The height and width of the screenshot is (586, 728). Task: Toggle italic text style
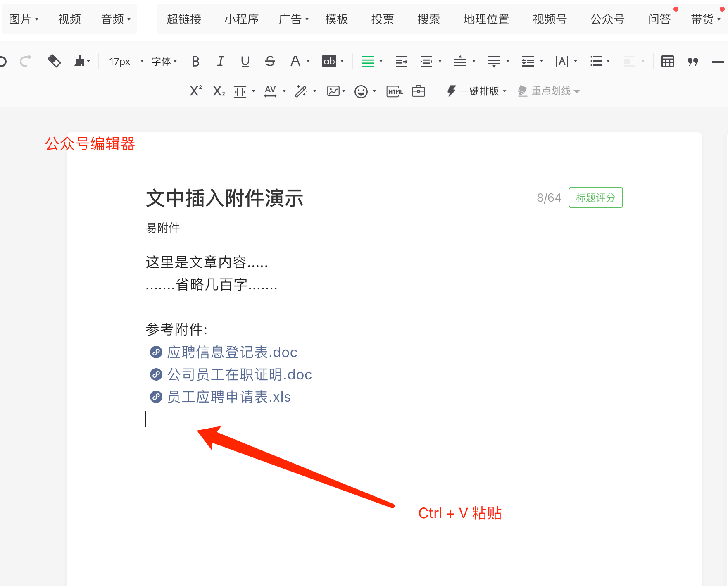tap(220, 62)
